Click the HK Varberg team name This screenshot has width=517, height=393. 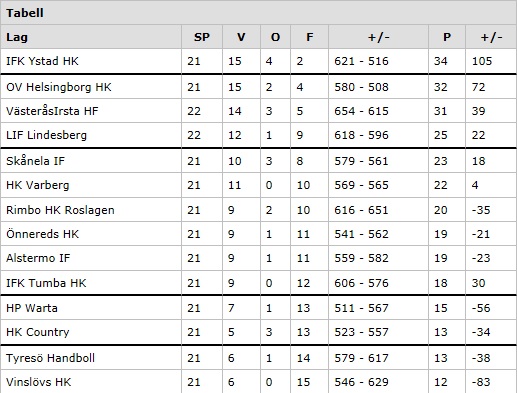click(x=38, y=185)
